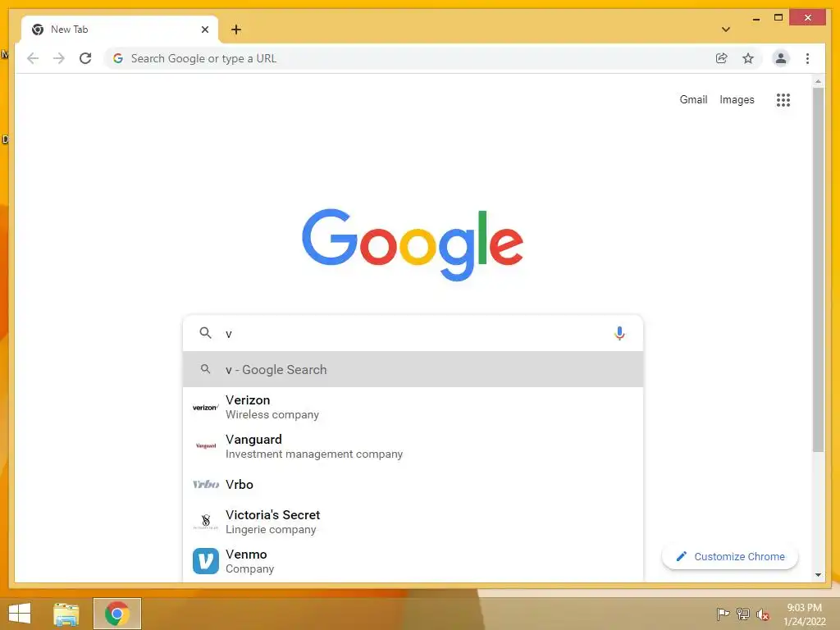Choose the Vrbo suggestion
The height and width of the screenshot is (630, 840).
click(413, 484)
